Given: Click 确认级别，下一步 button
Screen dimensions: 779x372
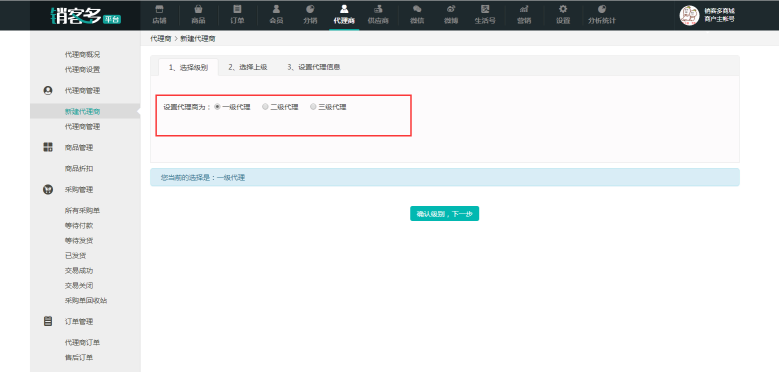Looking at the screenshot, I should (445, 214).
